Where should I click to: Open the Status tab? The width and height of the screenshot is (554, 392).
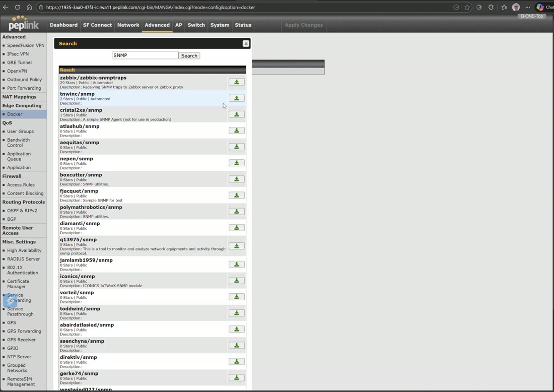(243, 25)
